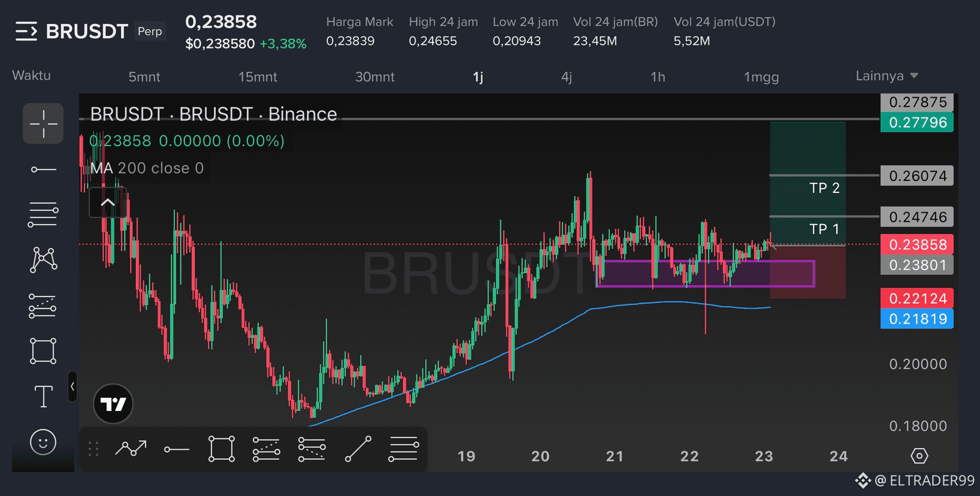Select the Fib retracement tool in bottom toolbar
Screen dimensions: 980x496
click(404, 449)
